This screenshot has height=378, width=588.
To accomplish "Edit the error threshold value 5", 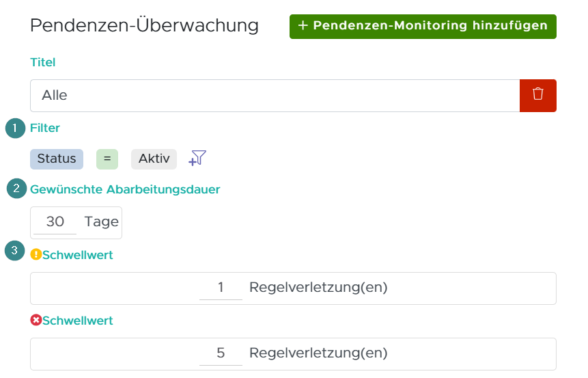I will (221, 353).
